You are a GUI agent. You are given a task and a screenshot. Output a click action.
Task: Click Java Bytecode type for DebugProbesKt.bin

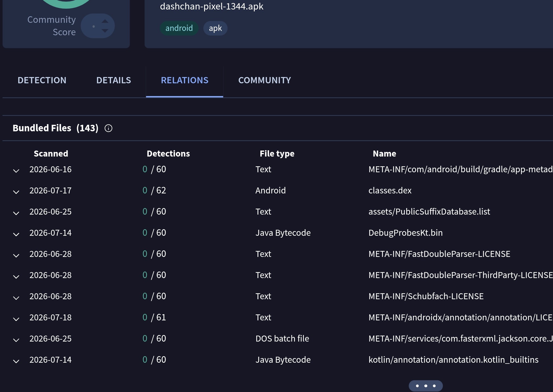coord(283,233)
